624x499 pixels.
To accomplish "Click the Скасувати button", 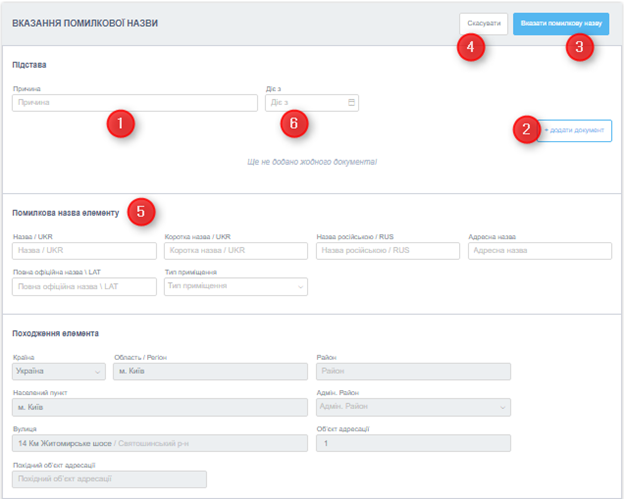I will click(483, 24).
